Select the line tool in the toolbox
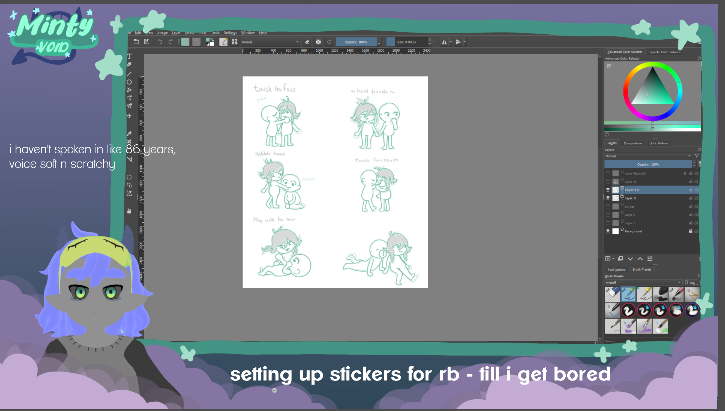 (x=129, y=74)
